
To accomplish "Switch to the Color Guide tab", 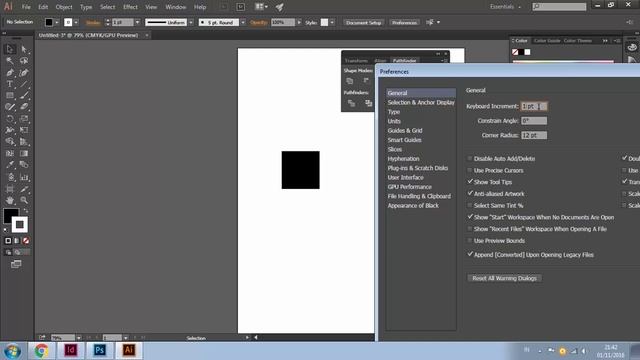I will click(547, 41).
